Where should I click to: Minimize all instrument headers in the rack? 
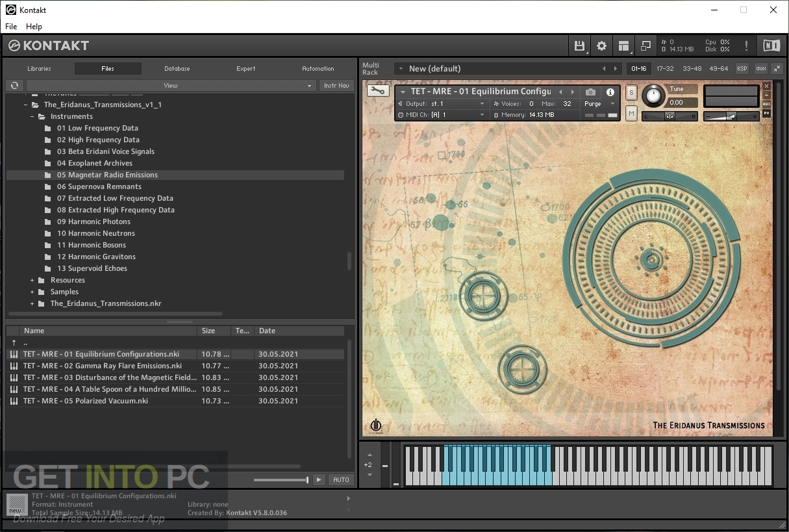pos(777,68)
